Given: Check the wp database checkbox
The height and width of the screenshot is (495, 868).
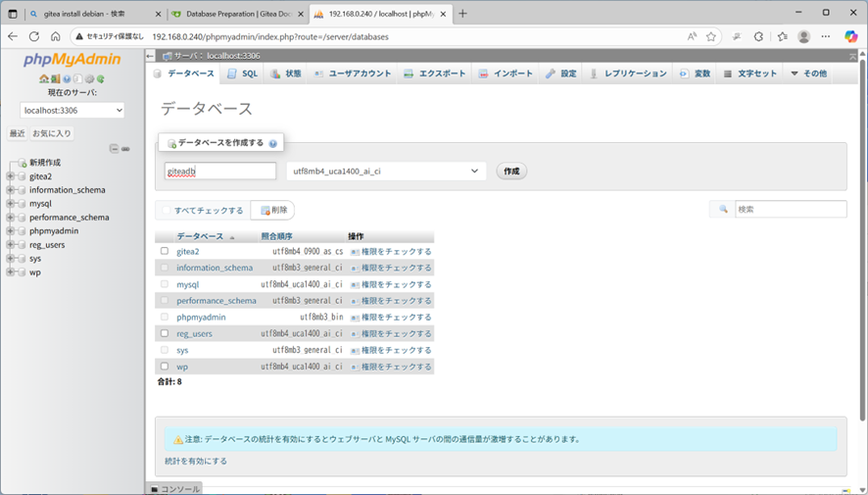Looking at the screenshot, I should tap(165, 366).
